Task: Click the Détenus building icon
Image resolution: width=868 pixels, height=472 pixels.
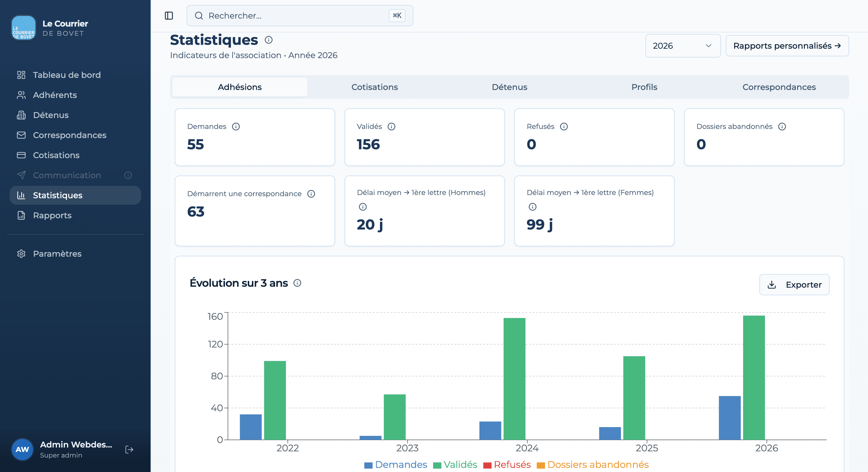Action: [21, 115]
